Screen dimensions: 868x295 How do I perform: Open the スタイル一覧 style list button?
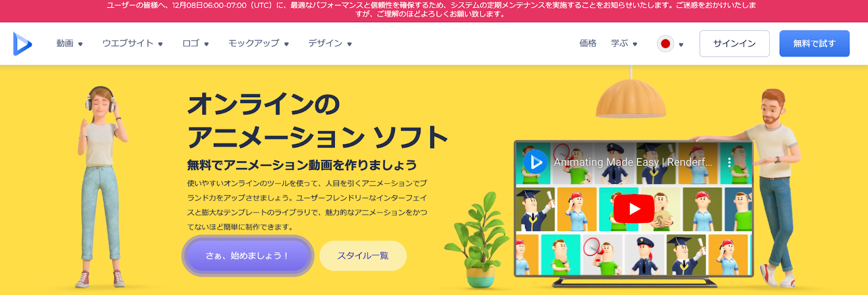point(363,255)
